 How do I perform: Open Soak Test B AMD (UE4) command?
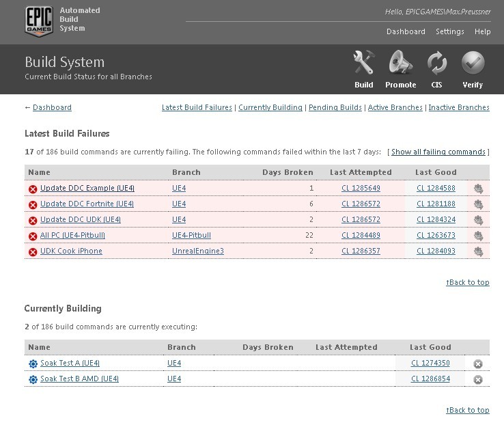[x=79, y=379]
